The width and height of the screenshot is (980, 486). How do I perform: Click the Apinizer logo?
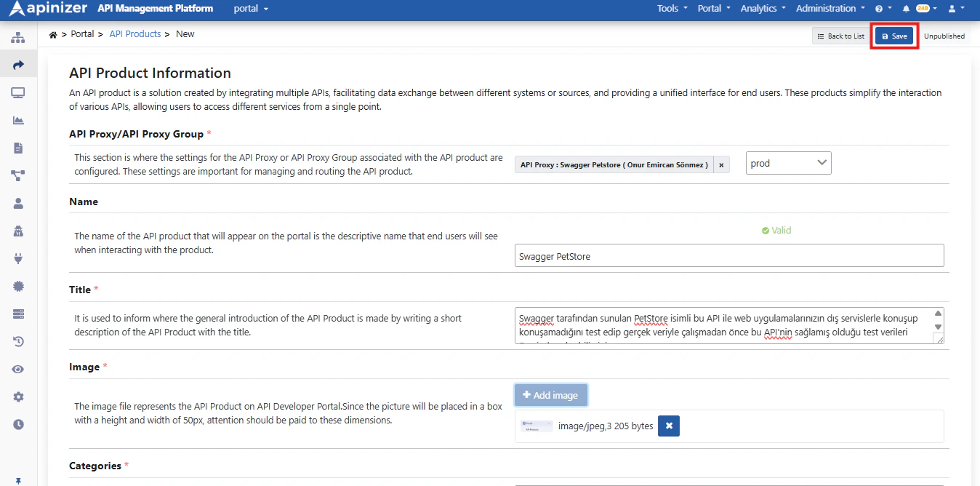tap(48, 9)
